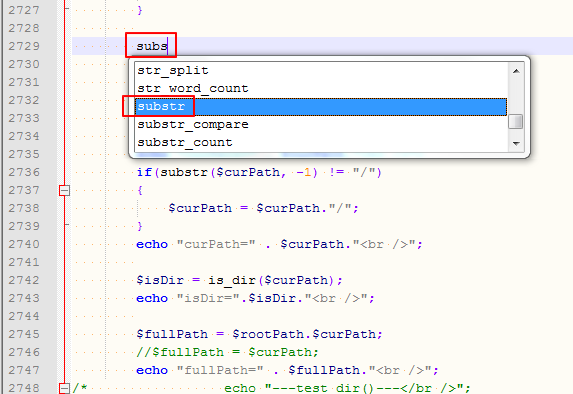573x394 pixels.
Task: Collapse code fold at line 2737
Action: coord(64,190)
